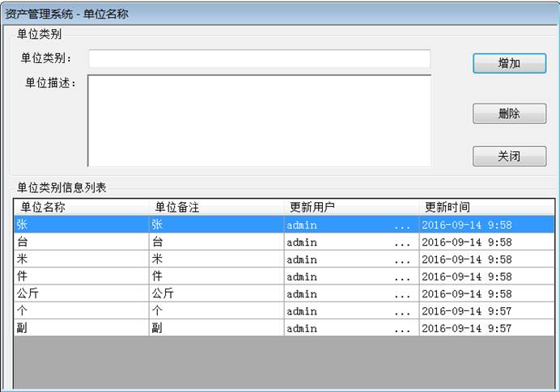Screen dimensions: 560x392
Task: Click the update time in the 张 row
Action: pyautogui.click(x=487, y=225)
